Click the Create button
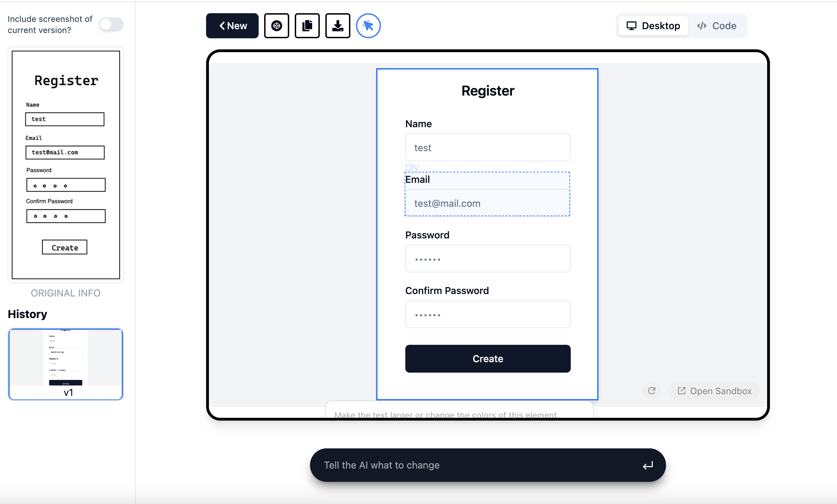The image size is (837, 504). pos(488,359)
